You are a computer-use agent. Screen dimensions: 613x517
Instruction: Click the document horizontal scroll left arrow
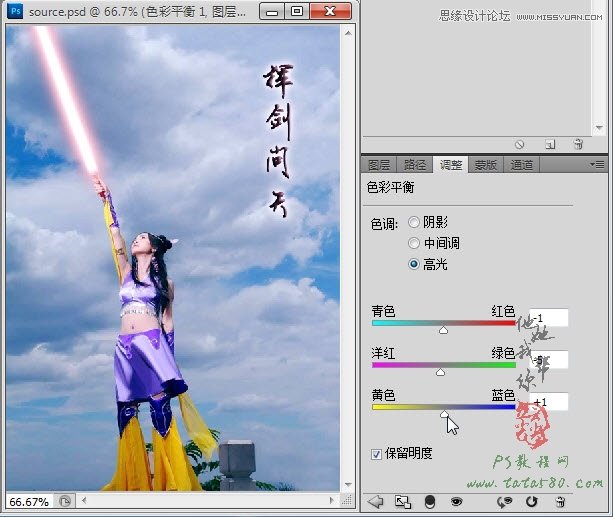(x=84, y=500)
